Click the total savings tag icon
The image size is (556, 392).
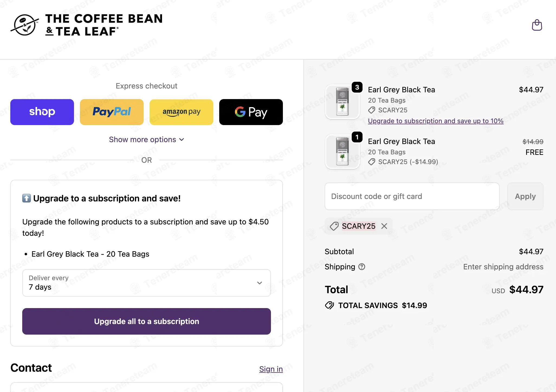[329, 305]
